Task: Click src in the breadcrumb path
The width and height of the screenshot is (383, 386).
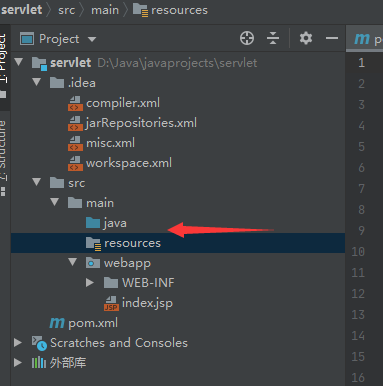Action: point(66,10)
